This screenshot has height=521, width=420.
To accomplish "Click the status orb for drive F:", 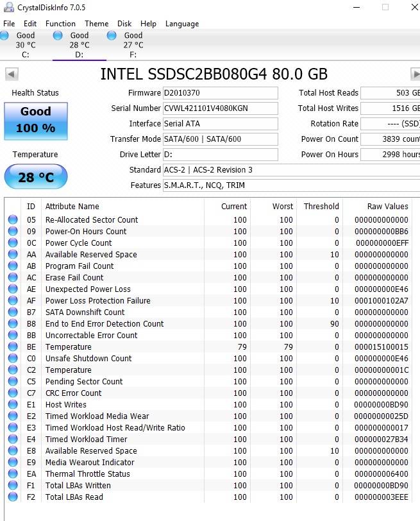I will click(112, 35).
